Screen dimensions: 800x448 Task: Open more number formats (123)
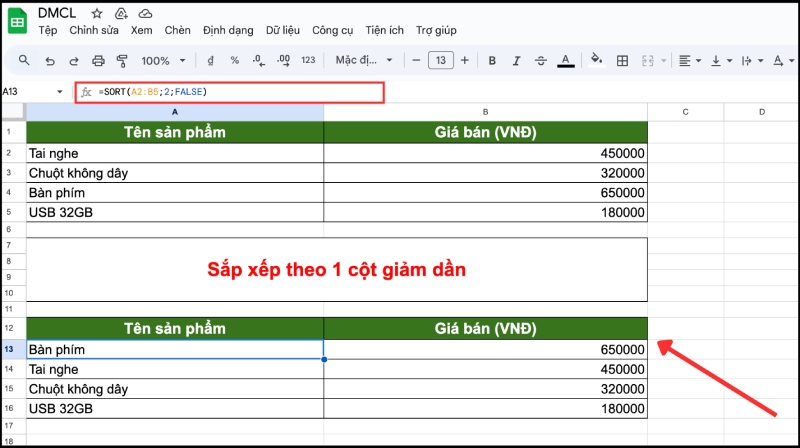[308, 60]
